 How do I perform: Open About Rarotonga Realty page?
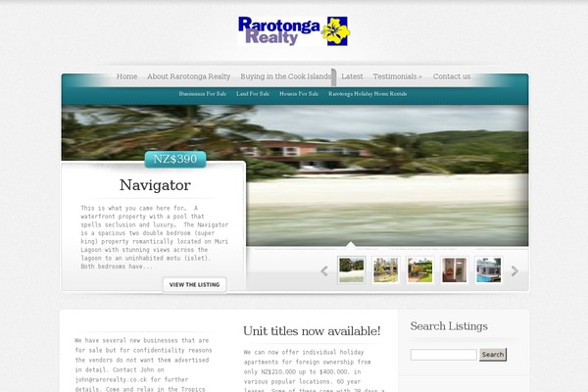188,76
